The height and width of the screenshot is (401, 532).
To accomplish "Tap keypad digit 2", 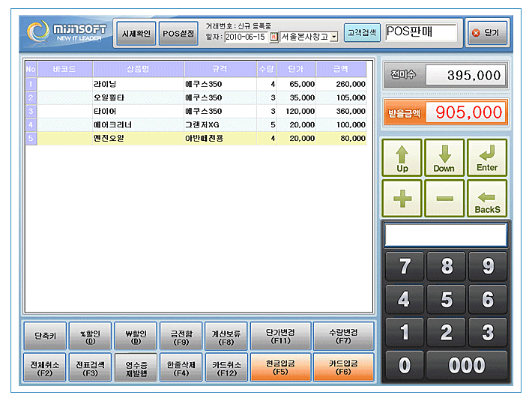I will (446, 332).
